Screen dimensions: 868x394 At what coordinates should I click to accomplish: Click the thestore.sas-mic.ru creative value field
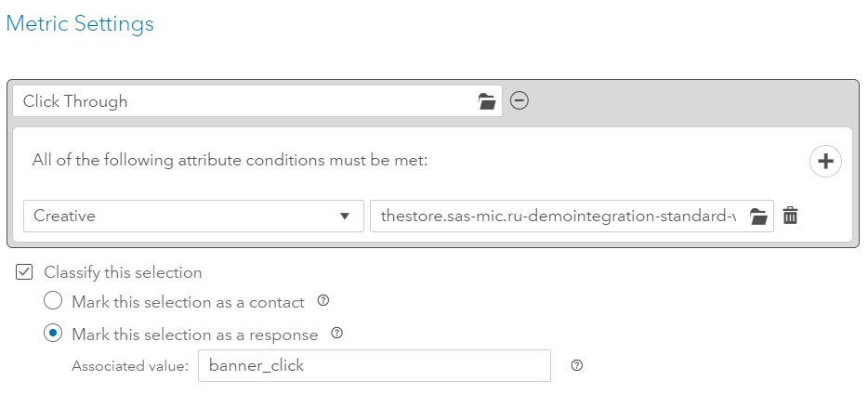[558, 216]
